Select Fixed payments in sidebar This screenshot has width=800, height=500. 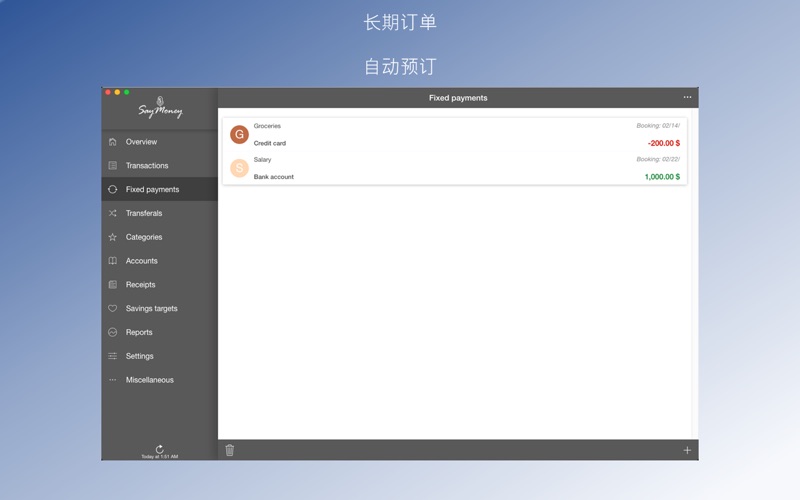pos(160,189)
